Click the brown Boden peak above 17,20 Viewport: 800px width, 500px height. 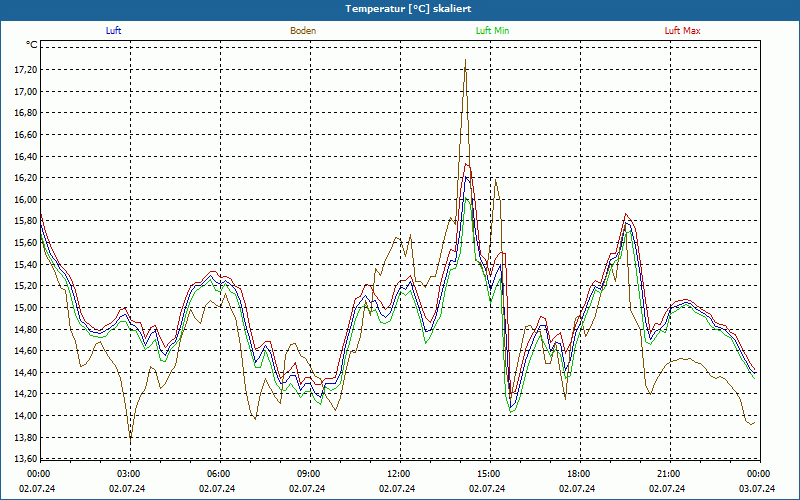pos(465,60)
